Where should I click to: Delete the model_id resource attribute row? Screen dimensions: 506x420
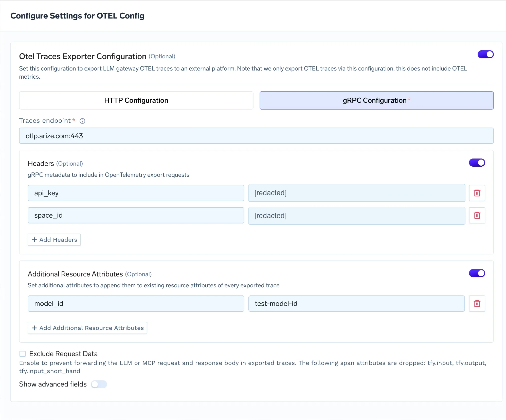[477, 304]
